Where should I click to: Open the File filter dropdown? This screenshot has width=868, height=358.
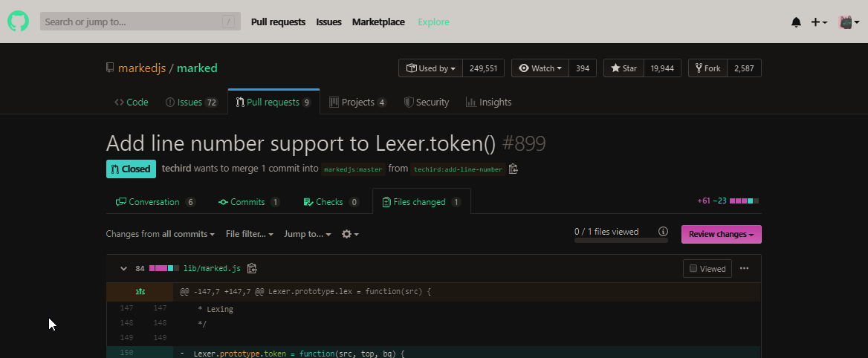coord(249,234)
